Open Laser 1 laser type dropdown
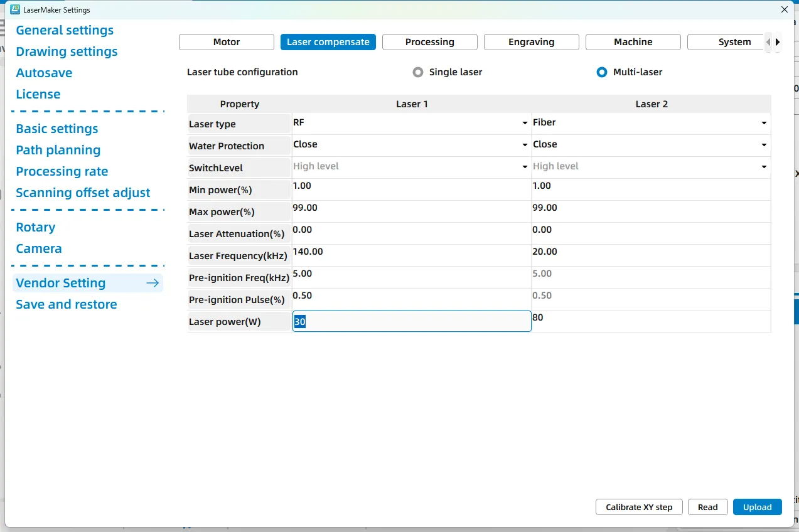799x532 pixels. point(525,124)
